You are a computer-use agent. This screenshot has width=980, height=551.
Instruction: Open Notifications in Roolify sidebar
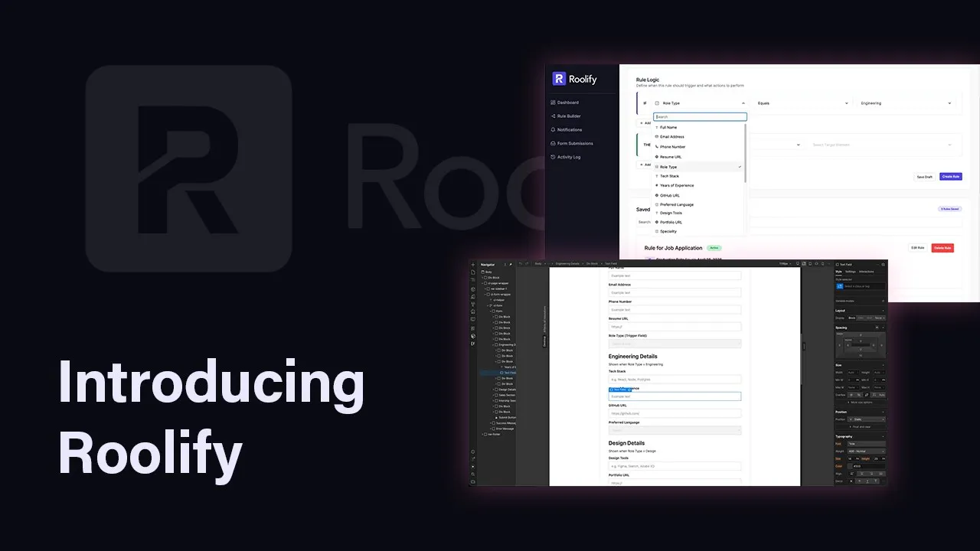[x=567, y=129]
